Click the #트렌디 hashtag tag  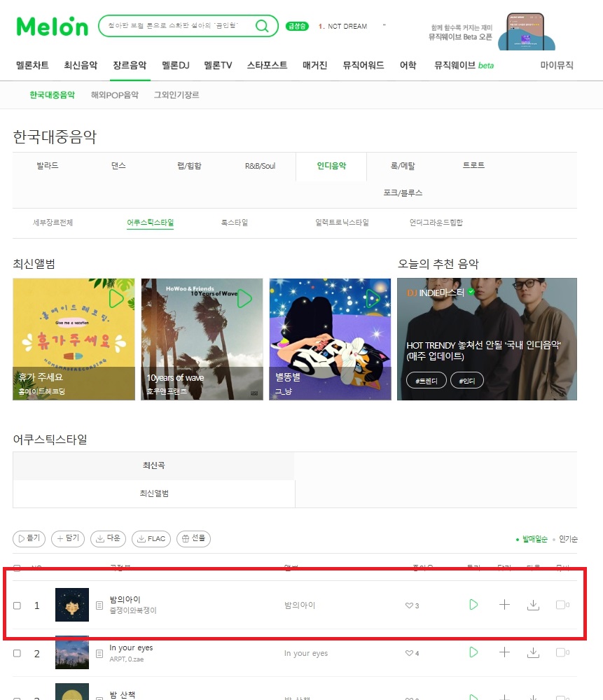[x=426, y=380]
